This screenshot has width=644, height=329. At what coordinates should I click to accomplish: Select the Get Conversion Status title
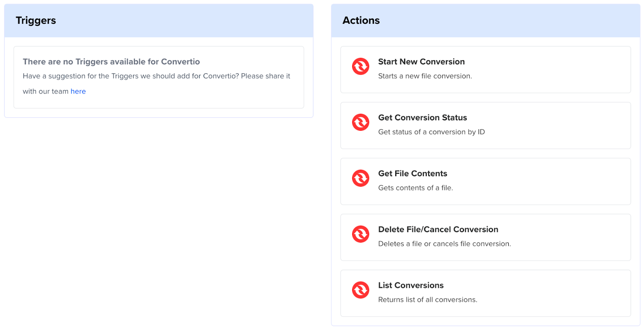(x=423, y=117)
